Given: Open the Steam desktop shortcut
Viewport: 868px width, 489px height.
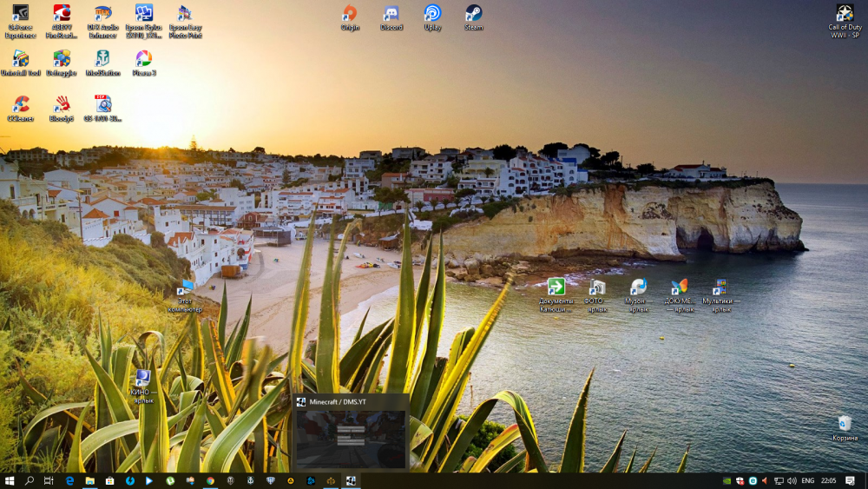Looking at the screenshot, I should pyautogui.click(x=473, y=14).
